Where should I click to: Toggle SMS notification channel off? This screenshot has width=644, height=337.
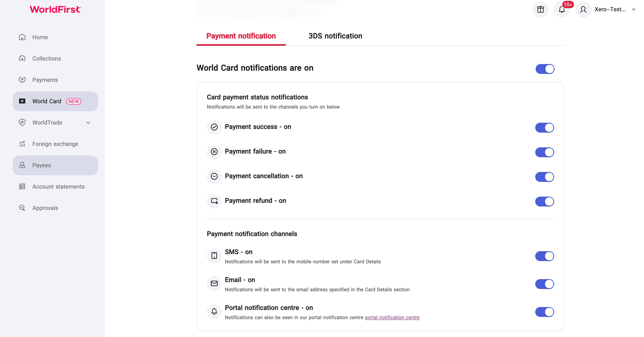click(x=544, y=256)
